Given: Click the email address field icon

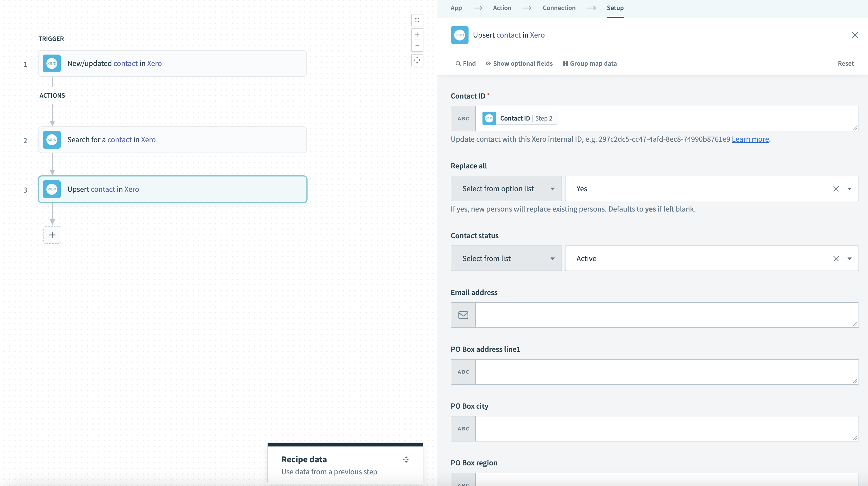Looking at the screenshot, I should pos(463,315).
